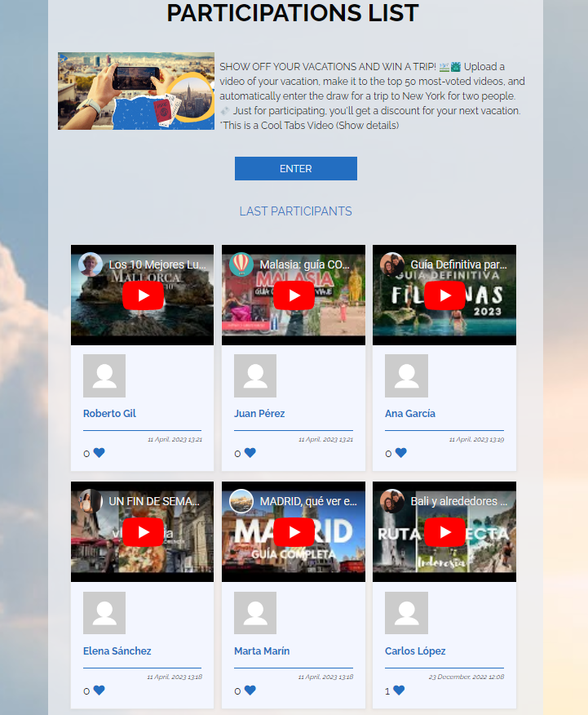Like Roberto Gil's entry with heart icon

(x=99, y=453)
